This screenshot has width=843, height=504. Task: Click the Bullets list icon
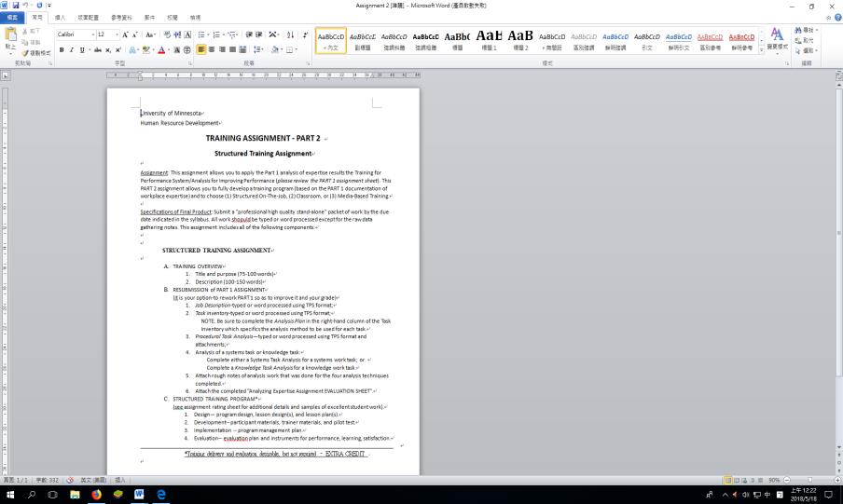201,34
